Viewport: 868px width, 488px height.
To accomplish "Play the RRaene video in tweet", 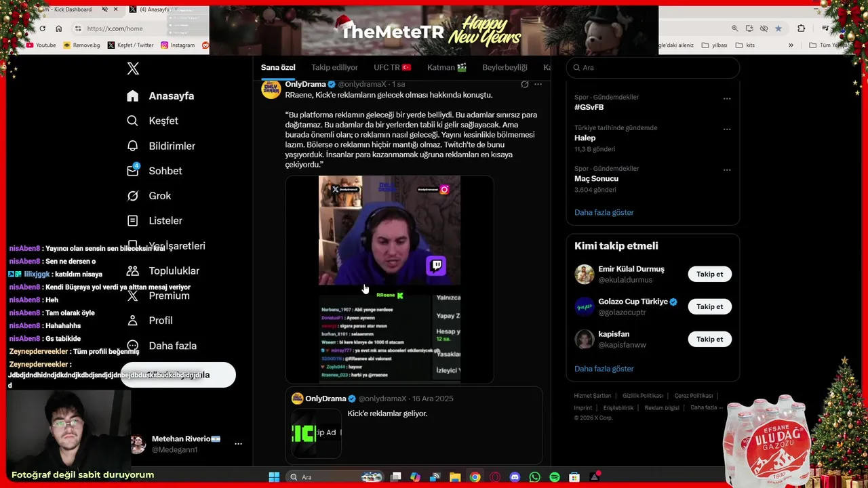I will point(389,279).
